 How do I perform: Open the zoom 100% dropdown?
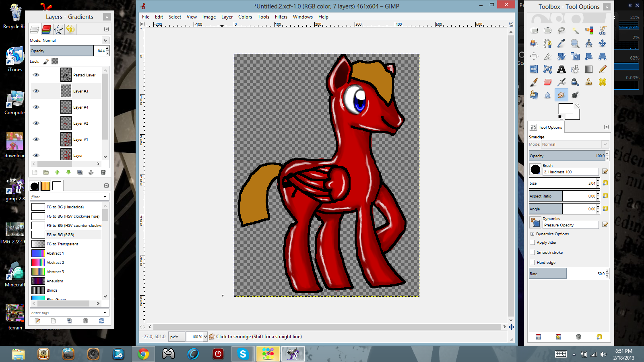coord(205,337)
